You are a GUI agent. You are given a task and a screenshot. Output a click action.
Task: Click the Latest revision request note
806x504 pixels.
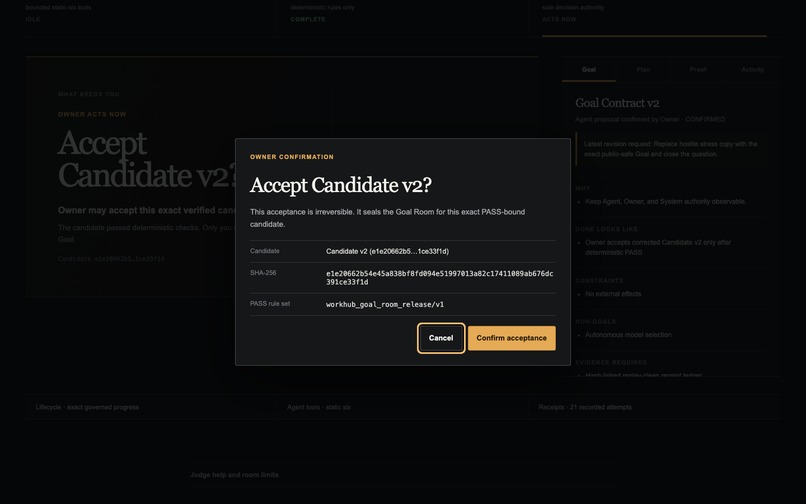click(671, 149)
